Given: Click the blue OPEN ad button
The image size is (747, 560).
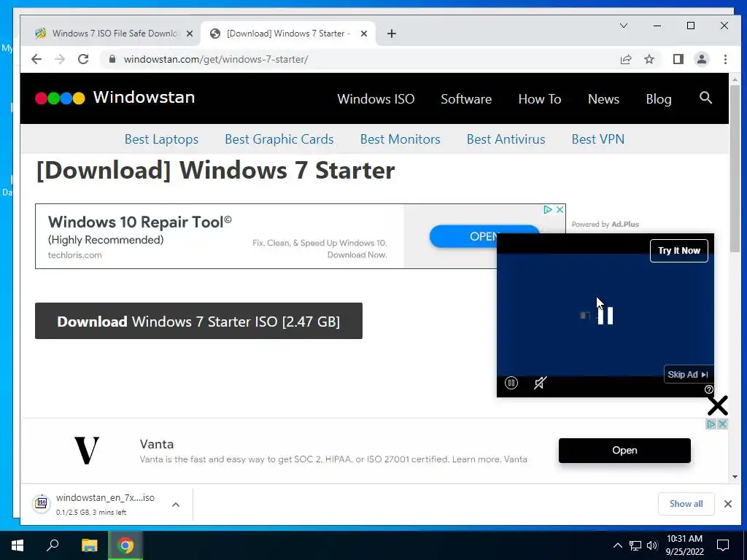Looking at the screenshot, I should tap(463, 236).
